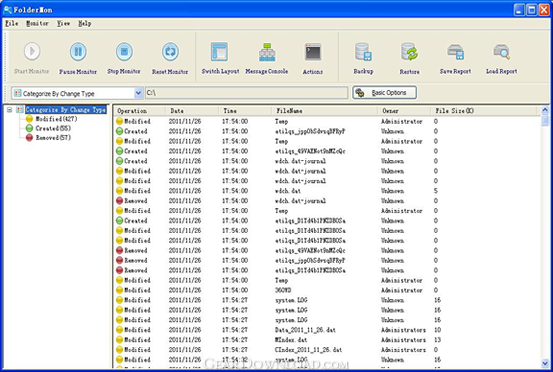The height and width of the screenshot is (372, 553).
Task: Click Created label in etilqs_D1Yd4b1PKZ3B0Sa row
Action: click(x=136, y=220)
